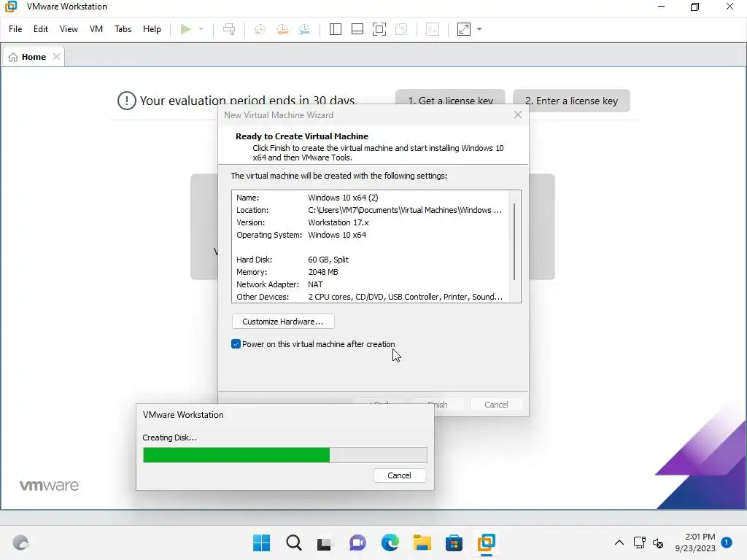Open the Edit menu

(41, 29)
